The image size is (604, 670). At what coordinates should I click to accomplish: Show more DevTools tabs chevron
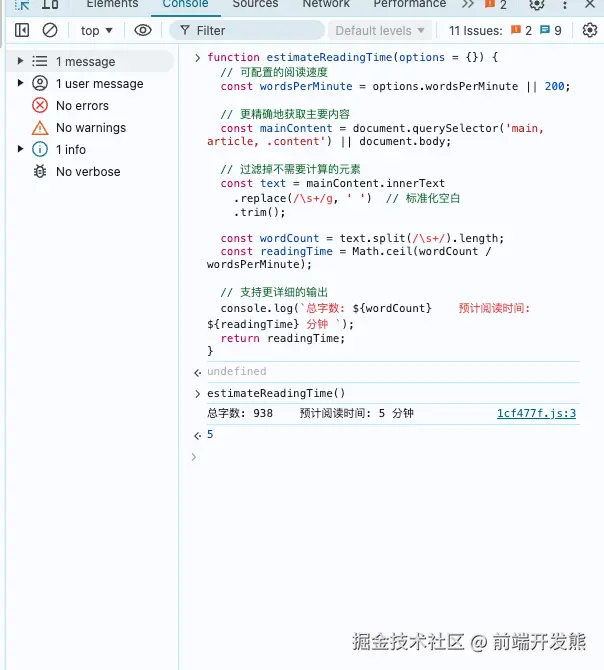coord(468,4)
